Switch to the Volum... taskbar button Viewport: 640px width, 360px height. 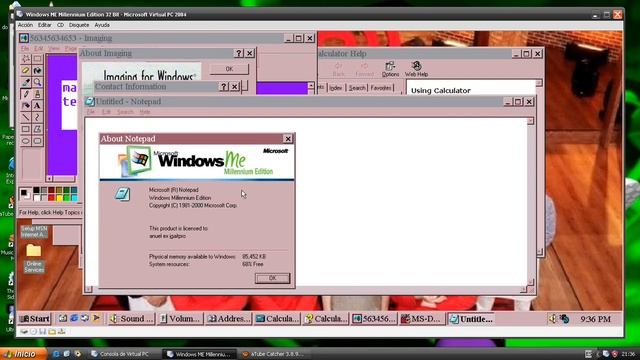(180, 319)
